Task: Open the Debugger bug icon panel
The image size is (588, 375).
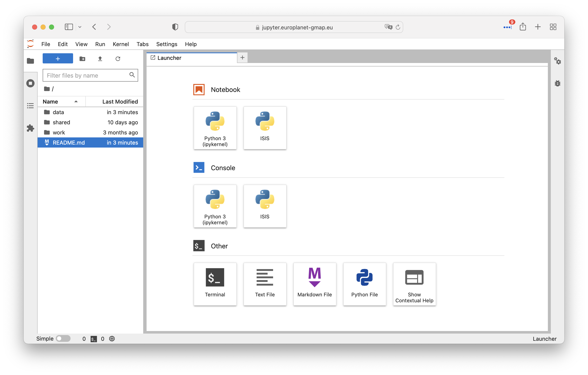Action: (x=557, y=83)
